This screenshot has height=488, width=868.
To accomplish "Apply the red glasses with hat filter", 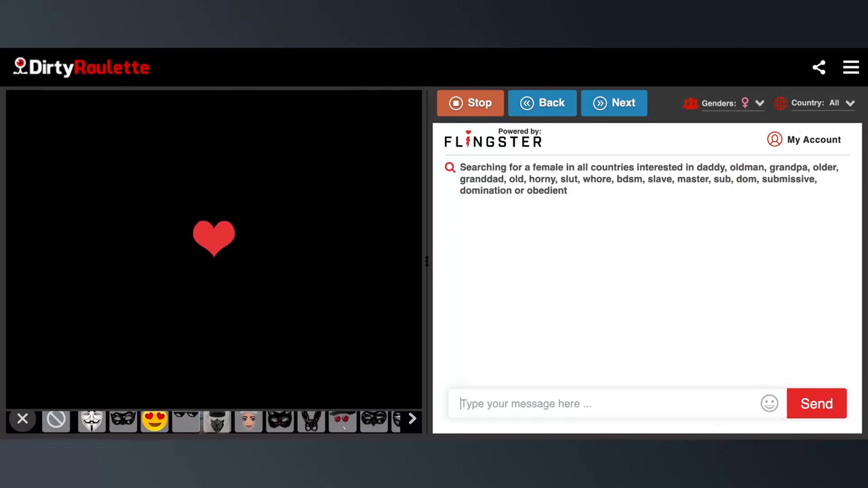I will pos(342,420).
